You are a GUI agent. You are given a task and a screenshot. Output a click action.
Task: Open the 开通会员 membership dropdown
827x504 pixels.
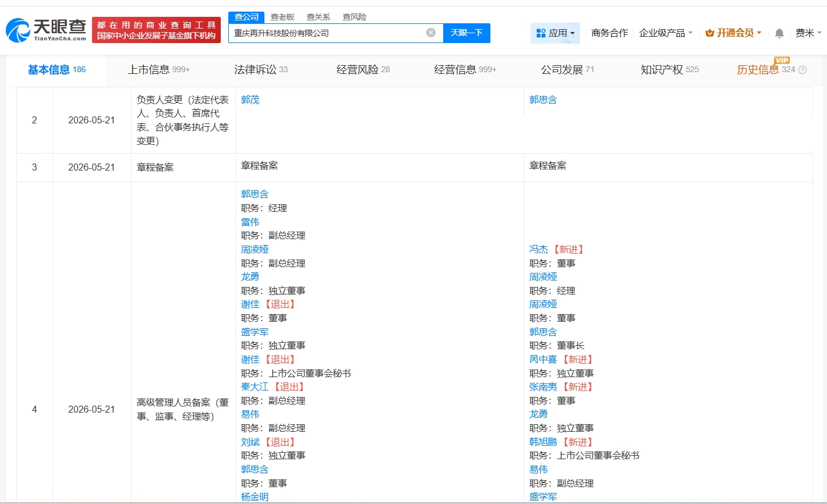(x=733, y=33)
